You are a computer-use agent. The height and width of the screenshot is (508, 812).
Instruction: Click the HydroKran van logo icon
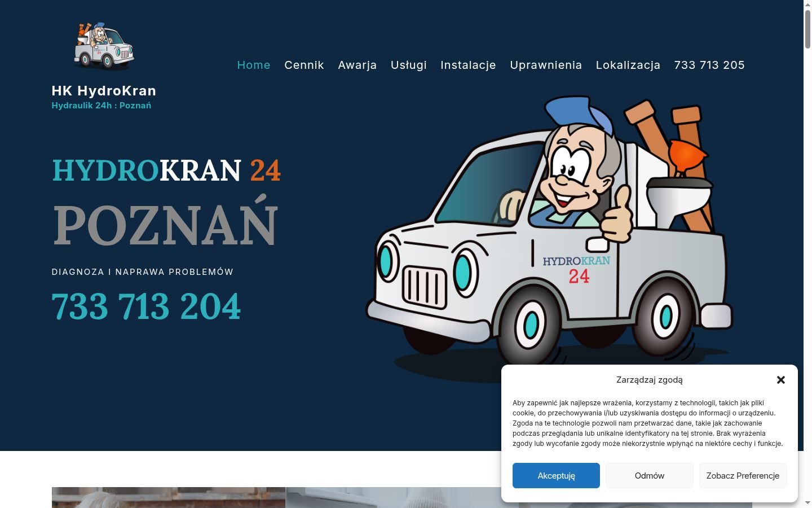[104, 46]
